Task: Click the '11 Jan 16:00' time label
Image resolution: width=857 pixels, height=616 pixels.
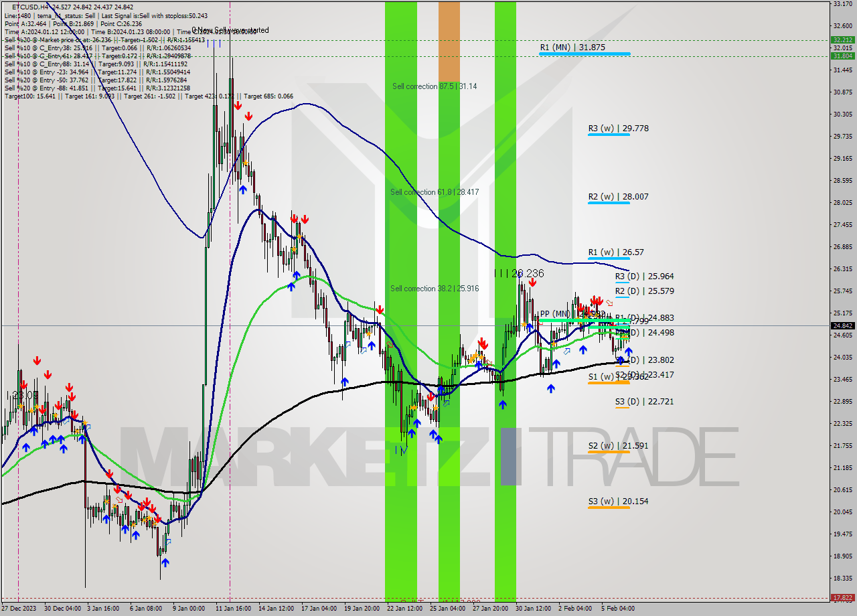Action: [x=232, y=609]
